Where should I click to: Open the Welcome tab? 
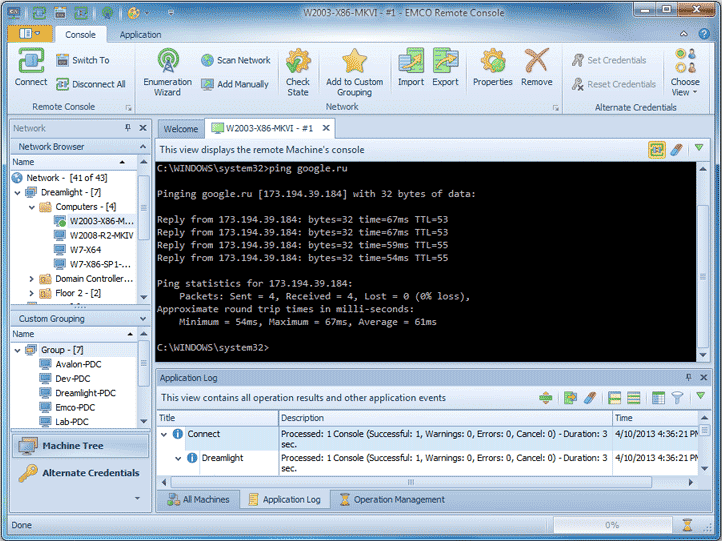[x=181, y=128]
